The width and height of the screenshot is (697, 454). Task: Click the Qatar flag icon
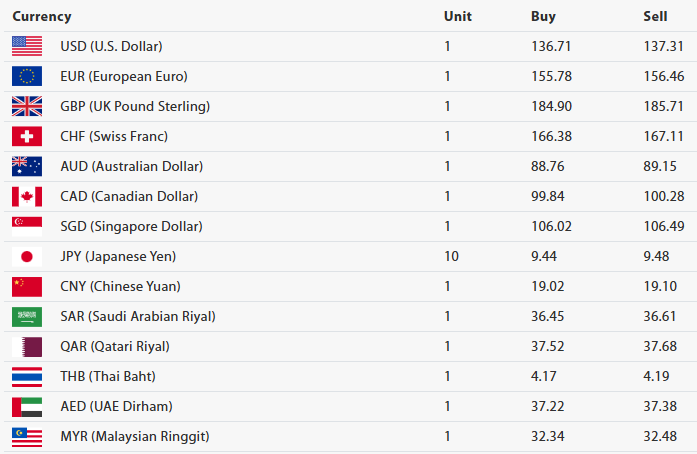[x=27, y=346]
